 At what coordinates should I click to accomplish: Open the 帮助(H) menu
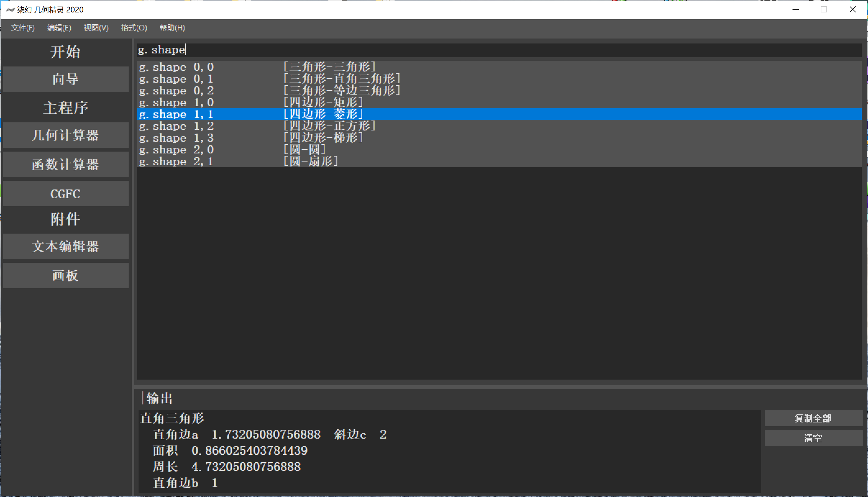172,28
